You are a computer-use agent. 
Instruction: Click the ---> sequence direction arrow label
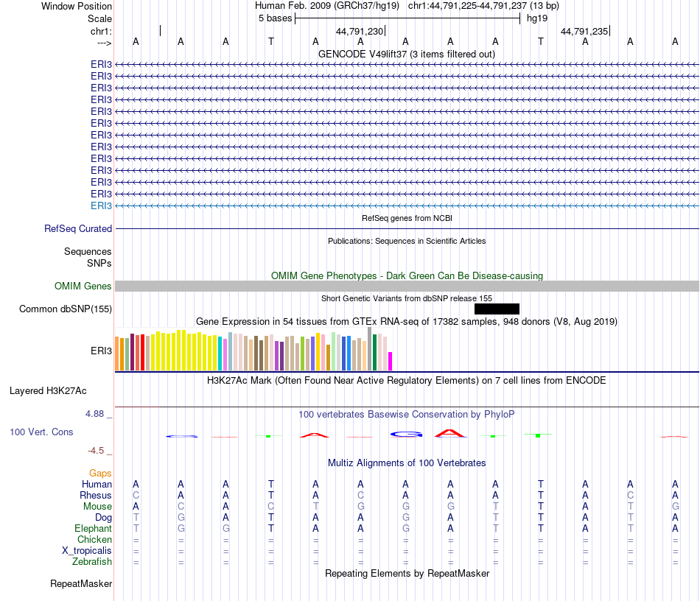pos(105,43)
